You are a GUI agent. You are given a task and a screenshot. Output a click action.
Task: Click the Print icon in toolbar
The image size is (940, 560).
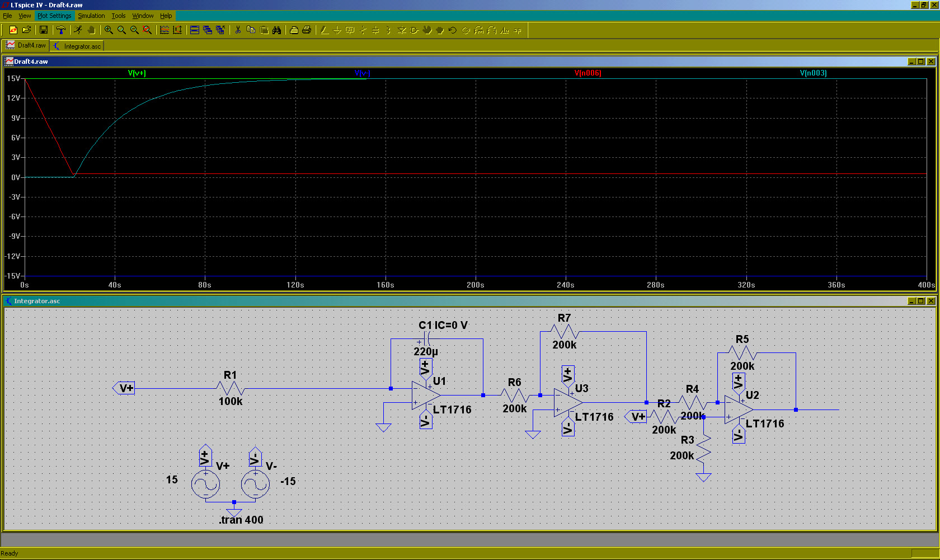coord(307,30)
